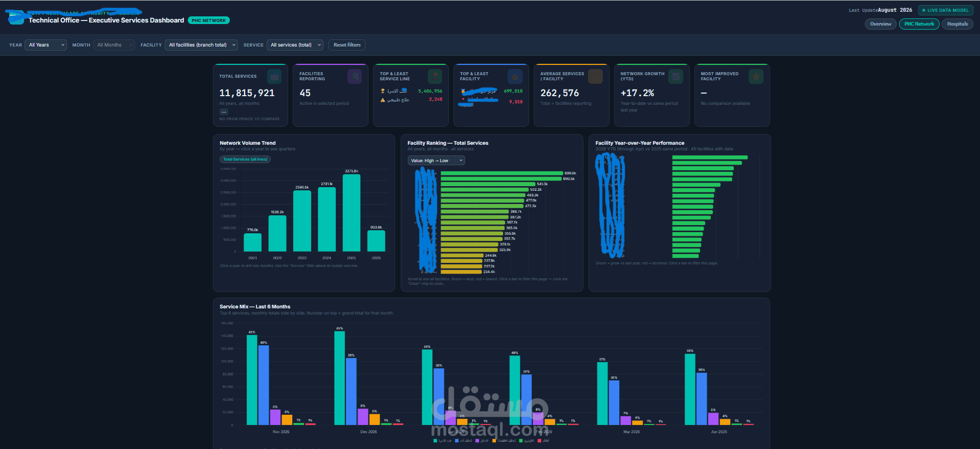980x449 pixels.
Task: Click the Average Services / Facility icon
Action: click(595, 77)
